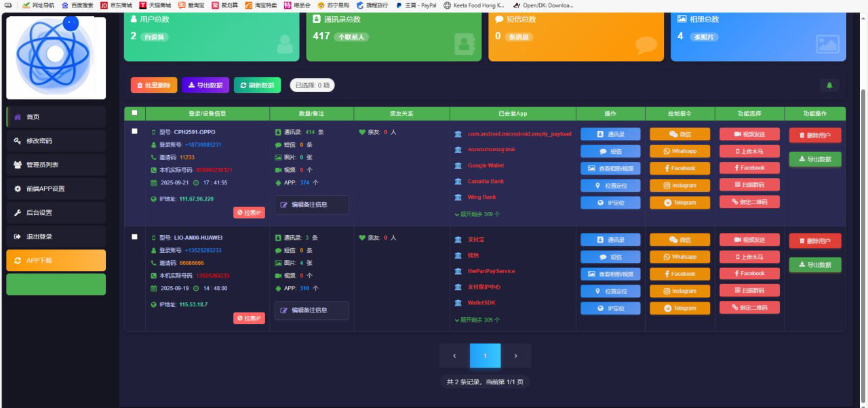868x408 pixels.
Task: Click the users icon beside 管理员列表
Action: point(18,165)
